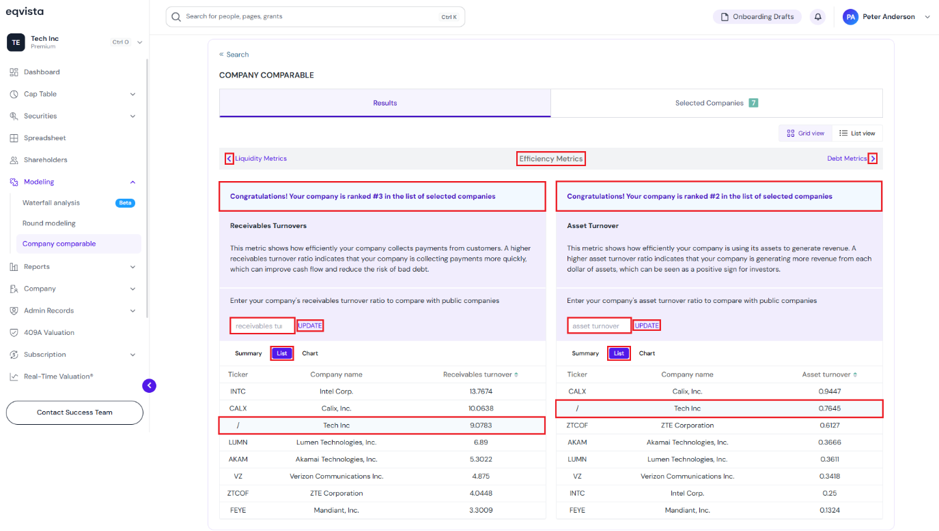Focus the asset turnover input field
Image resolution: width=939 pixels, height=531 pixels.
pos(599,326)
